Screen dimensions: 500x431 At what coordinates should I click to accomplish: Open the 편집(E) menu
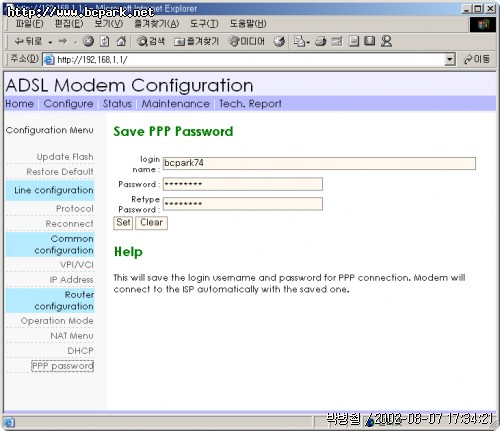tap(69, 24)
